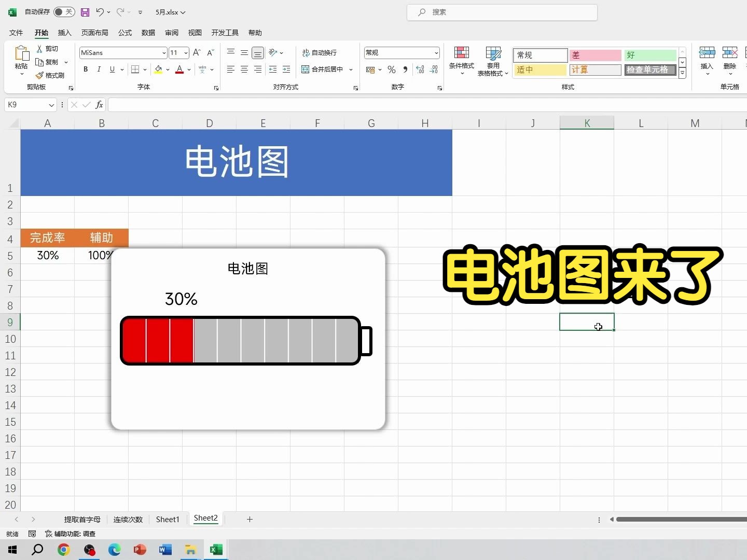Switch to the 插入 ribbon tab
747x560 pixels.
[64, 33]
